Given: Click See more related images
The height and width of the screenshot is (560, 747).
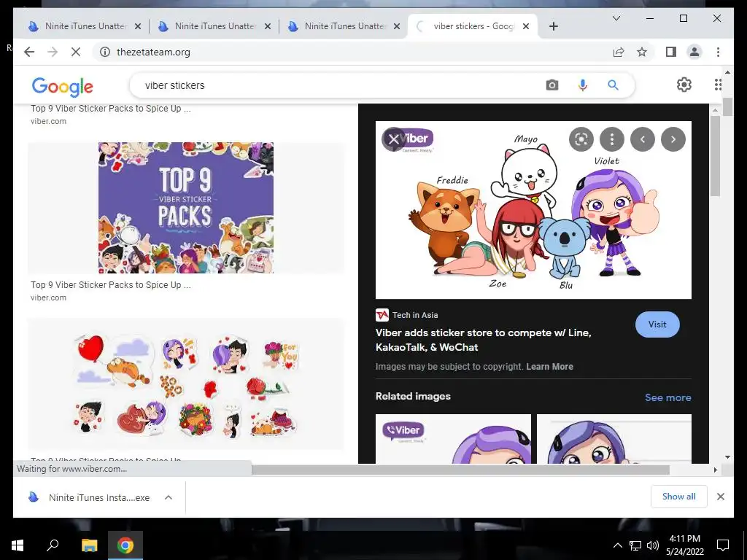Looking at the screenshot, I should pyautogui.click(x=668, y=397).
